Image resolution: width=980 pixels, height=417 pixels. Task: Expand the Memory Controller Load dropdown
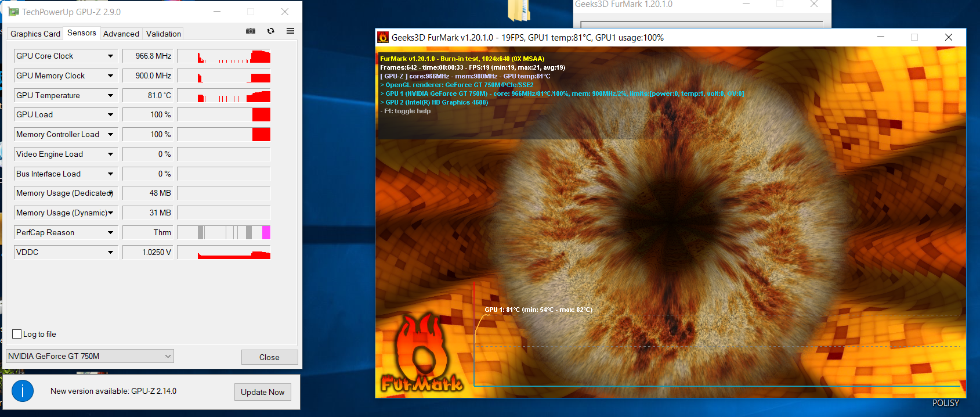110,134
